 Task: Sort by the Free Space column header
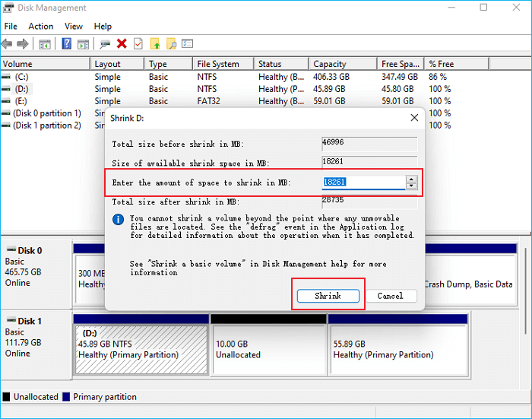tap(401, 64)
